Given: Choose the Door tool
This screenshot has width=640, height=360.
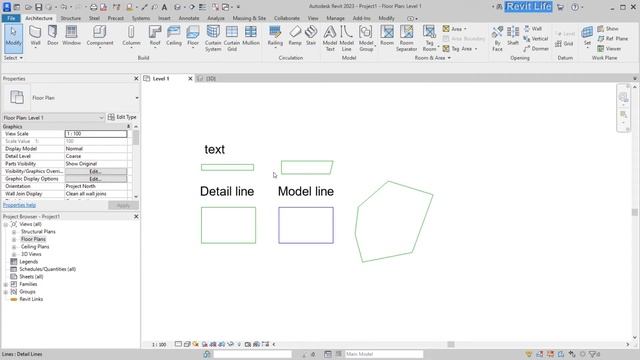Looking at the screenshot, I should click(x=53, y=36).
